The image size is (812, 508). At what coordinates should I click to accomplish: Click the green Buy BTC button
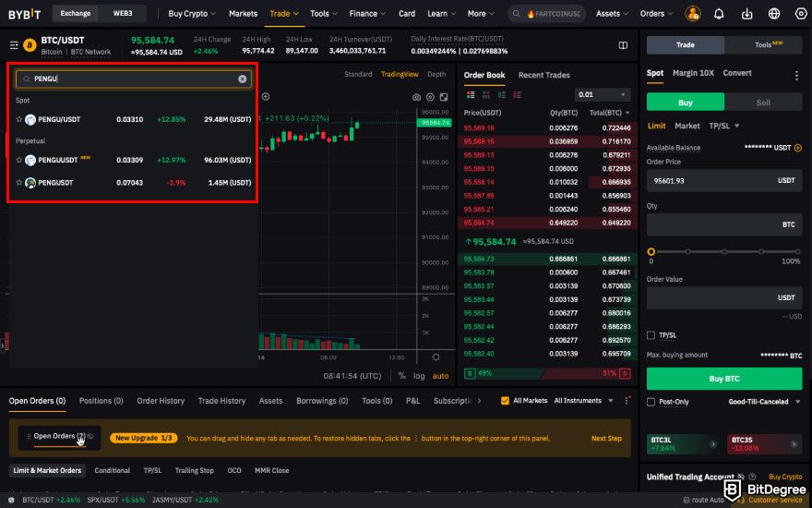click(x=724, y=379)
